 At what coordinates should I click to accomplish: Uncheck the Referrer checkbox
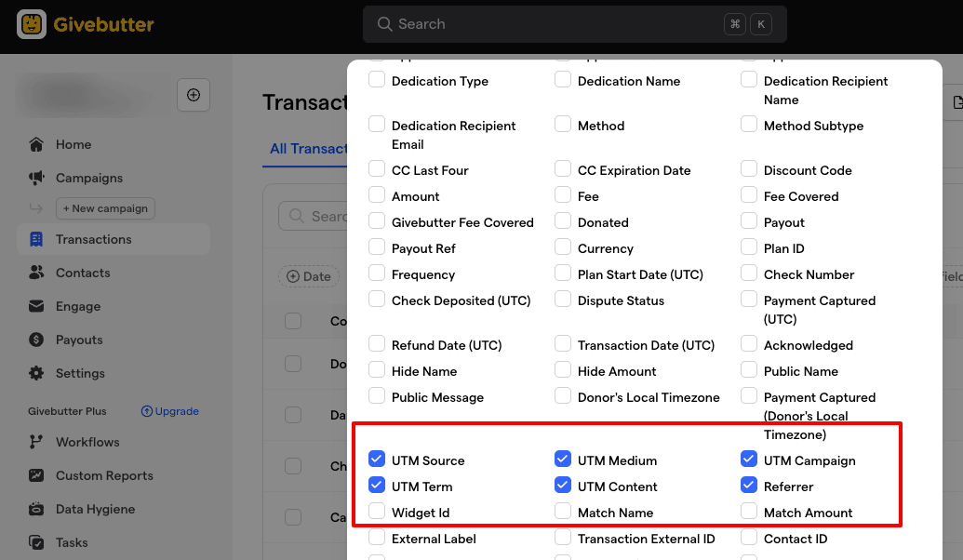[749, 485]
